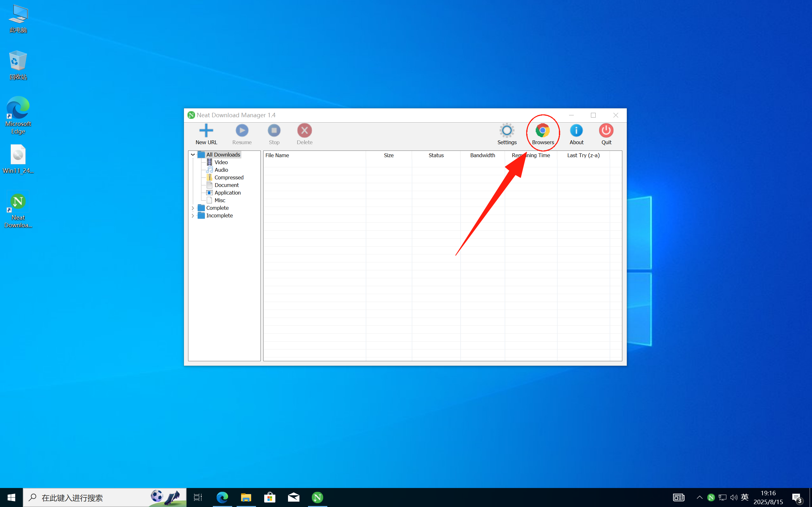Expand the Incomplete folder node

point(193,215)
